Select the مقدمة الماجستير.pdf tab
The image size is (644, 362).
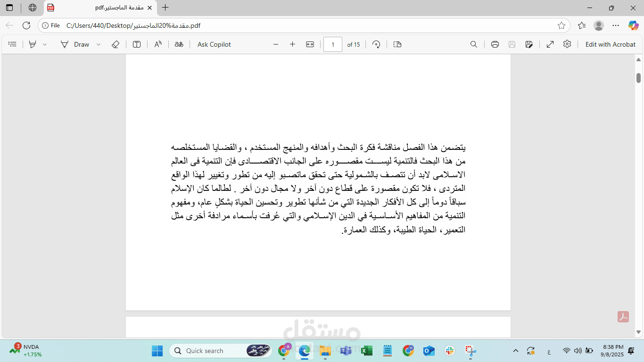pyautogui.click(x=101, y=8)
